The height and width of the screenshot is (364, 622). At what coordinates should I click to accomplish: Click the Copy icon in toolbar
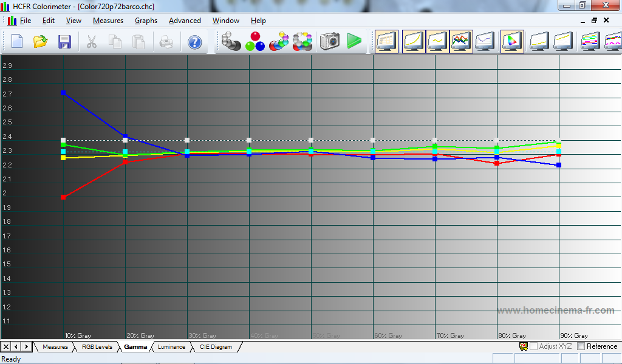coord(115,42)
